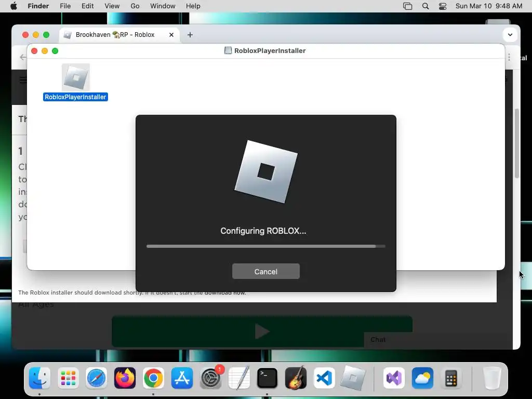The height and width of the screenshot is (399, 532).
Task: Click the screen mirroring menu bar icon
Action: click(x=407, y=6)
